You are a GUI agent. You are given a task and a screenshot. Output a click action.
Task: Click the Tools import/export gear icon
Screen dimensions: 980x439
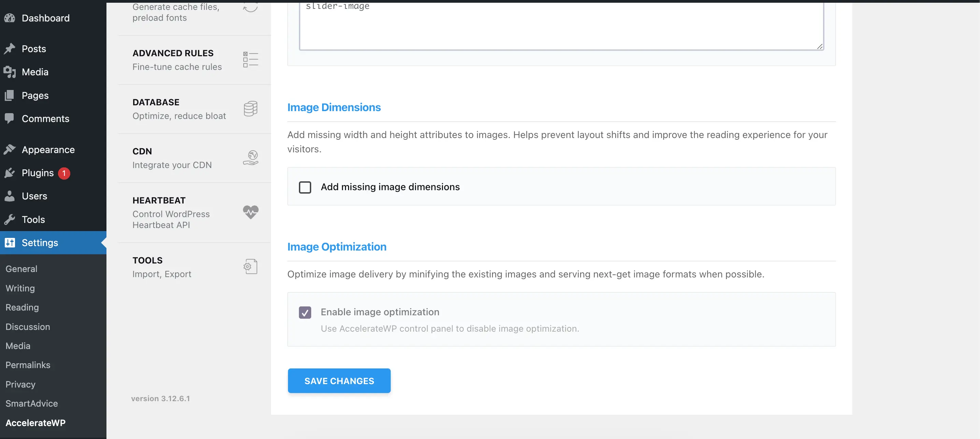pyautogui.click(x=251, y=267)
